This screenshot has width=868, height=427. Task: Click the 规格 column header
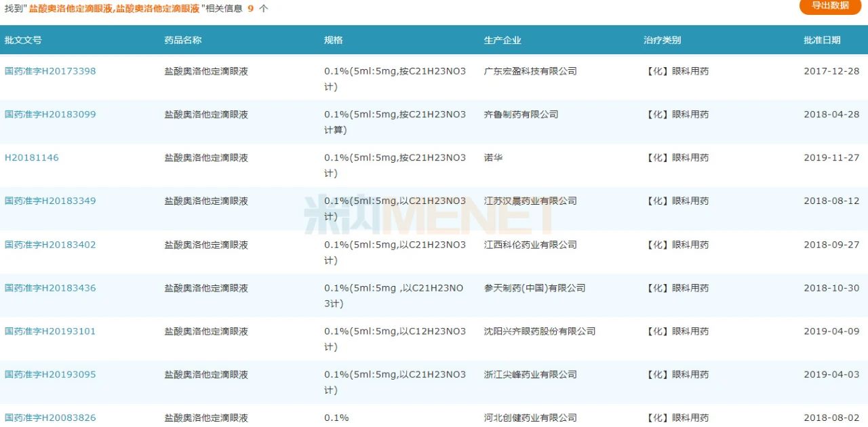tap(334, 40)
